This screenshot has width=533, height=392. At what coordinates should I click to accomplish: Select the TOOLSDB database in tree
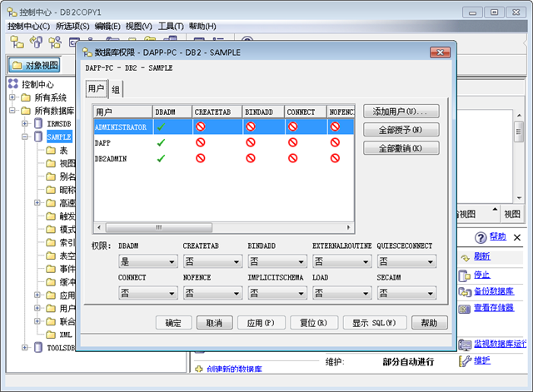click(61, 348)
